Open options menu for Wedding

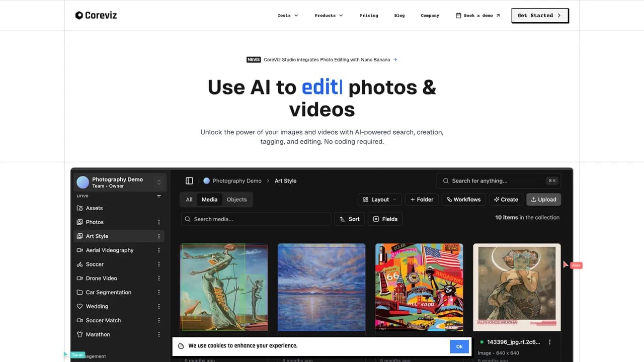pos(159,307)
